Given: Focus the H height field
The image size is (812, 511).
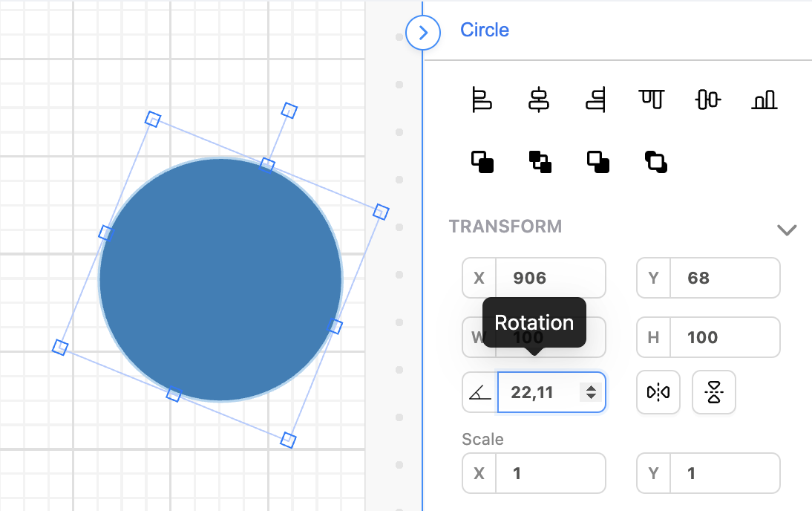Looking at the screenshot, I should pos(724,338).
